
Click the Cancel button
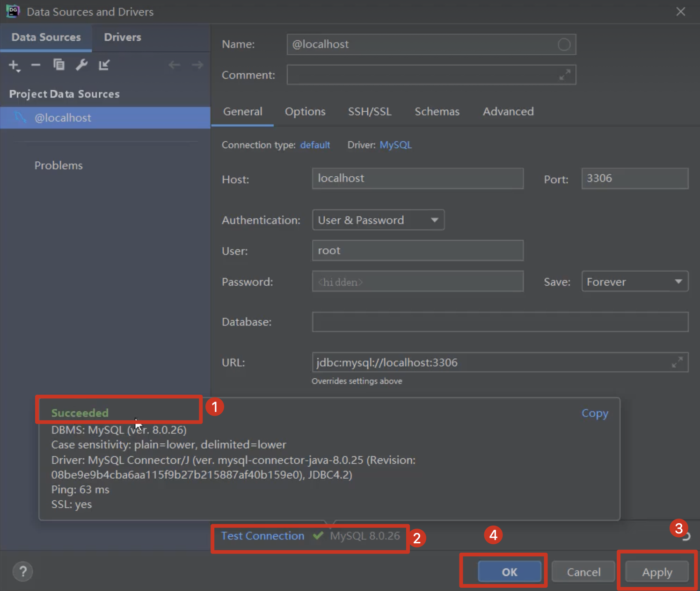583,571
